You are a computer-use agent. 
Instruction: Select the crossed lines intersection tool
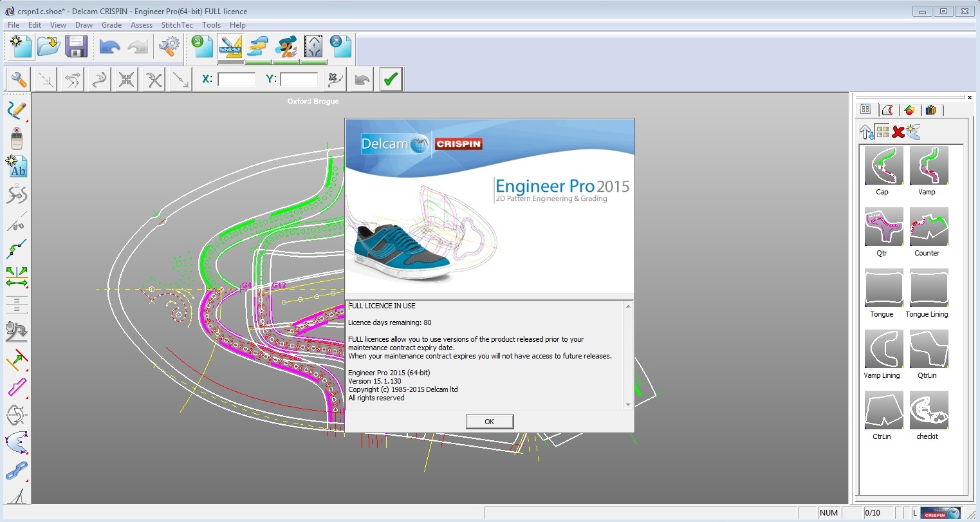tap(154, 79)
